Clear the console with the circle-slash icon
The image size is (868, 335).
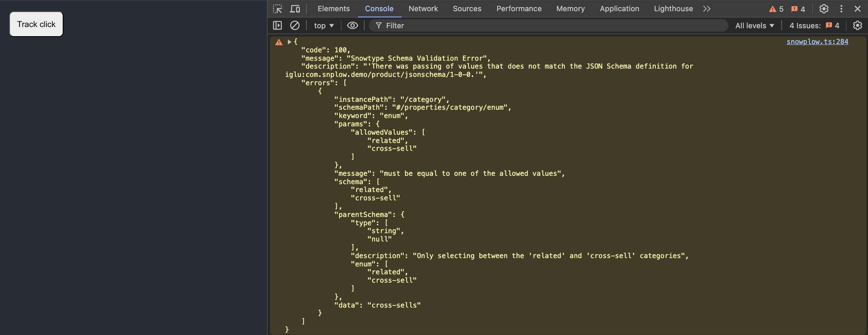(x=295, y=25)
